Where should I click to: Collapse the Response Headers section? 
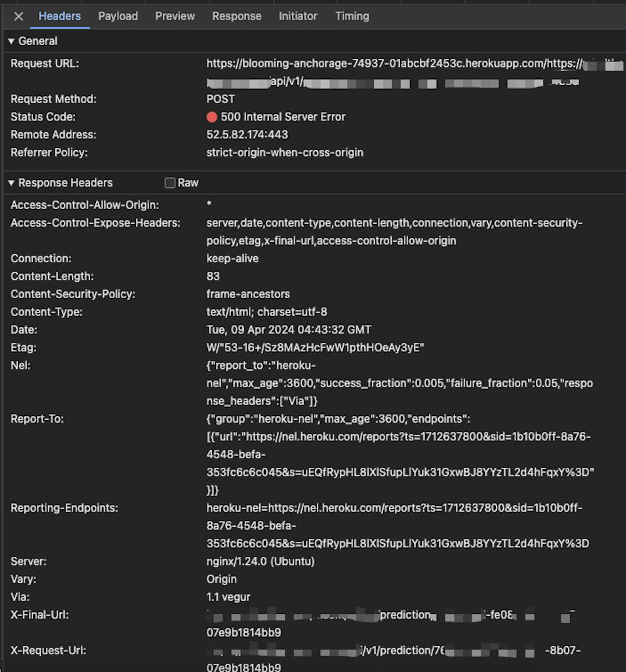11,183
